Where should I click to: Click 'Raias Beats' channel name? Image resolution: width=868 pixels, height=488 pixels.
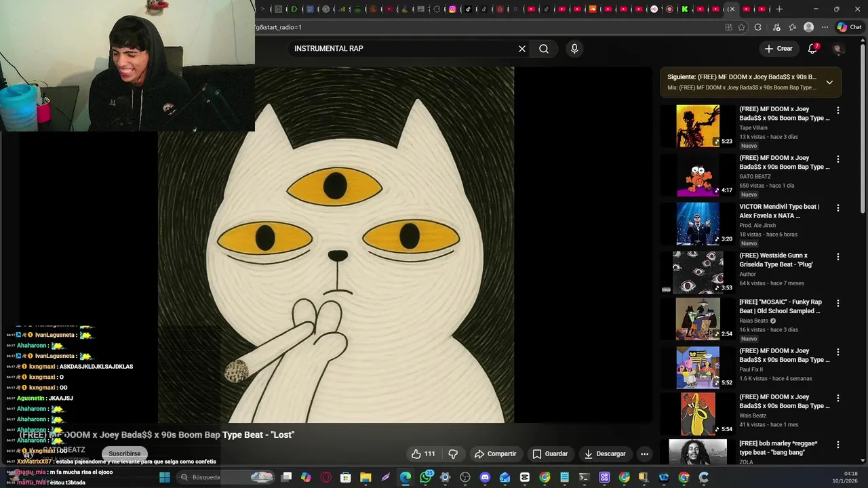tap(753, 321)
